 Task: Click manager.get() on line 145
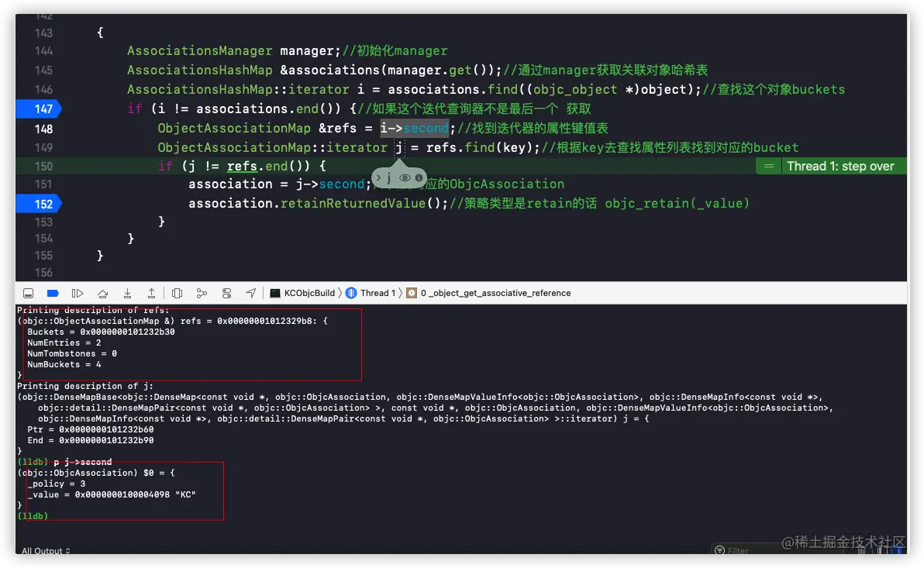441,70
